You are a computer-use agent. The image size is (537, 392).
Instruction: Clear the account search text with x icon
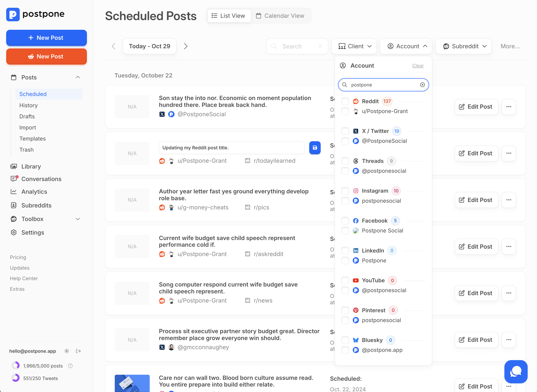coord(422,85)
